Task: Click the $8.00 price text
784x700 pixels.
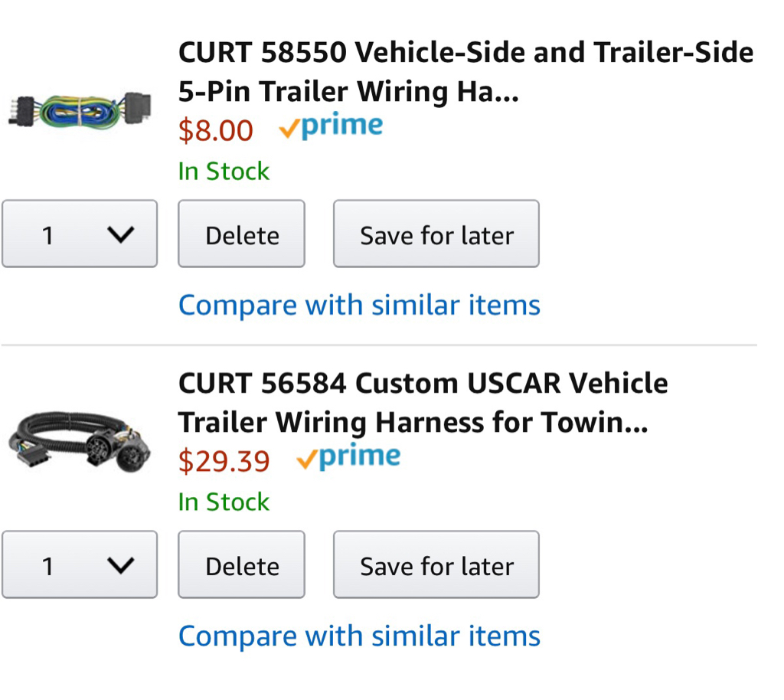Action: (x=216, y=130)
